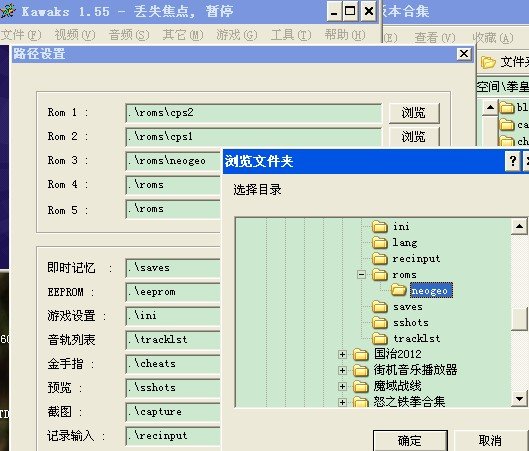Viewport: 529px width, 451px height.
Task: Click 浏览 button for Rom 1
Action: coord(414,113)
